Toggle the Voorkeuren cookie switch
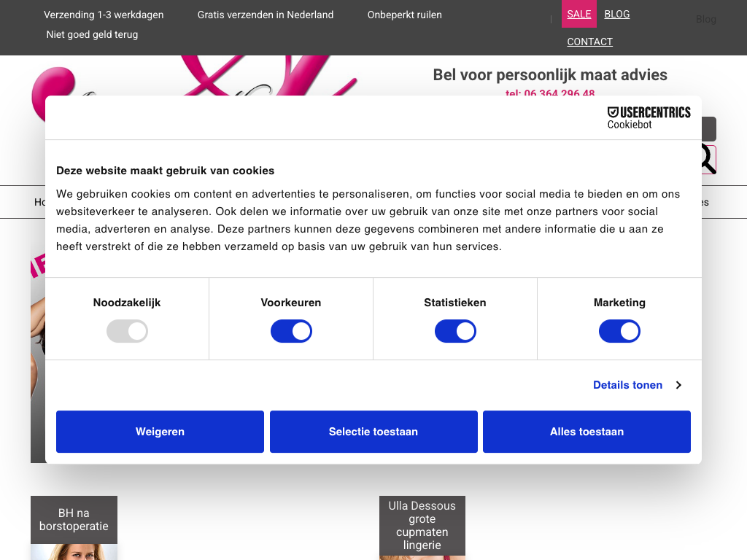747x560 pixels. pyautogui.click(x=291, y=332)
